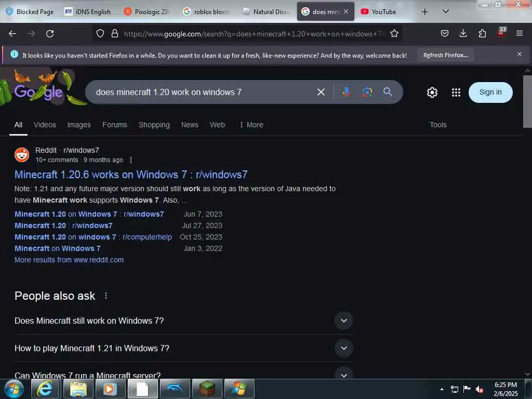Viewport: 532px width, 399px height.
Task: Close the 'does mine' Google tab
Action: pos(345,11)
